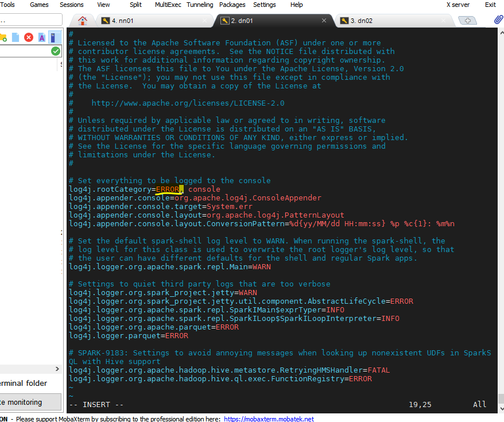Click the log4j.logger.parquet=ERROR line
The image size is (504, 422).
(x=129, y=336)
